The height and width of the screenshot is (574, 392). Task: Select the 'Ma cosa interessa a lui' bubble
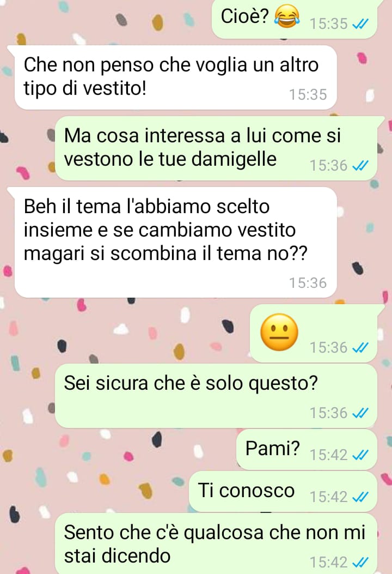[216, 148]
